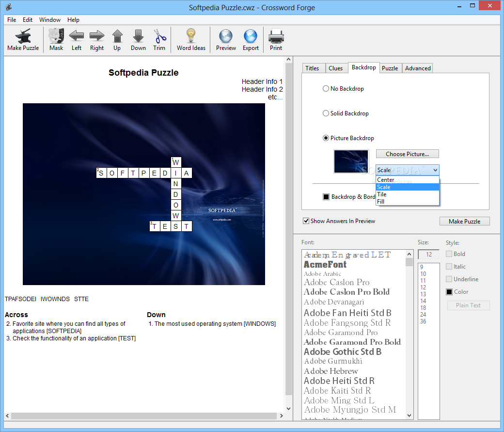Image resolution: width=504 pixels, height=432 pixels.
Task: Open the Window menu
Action: coord(50,19)
